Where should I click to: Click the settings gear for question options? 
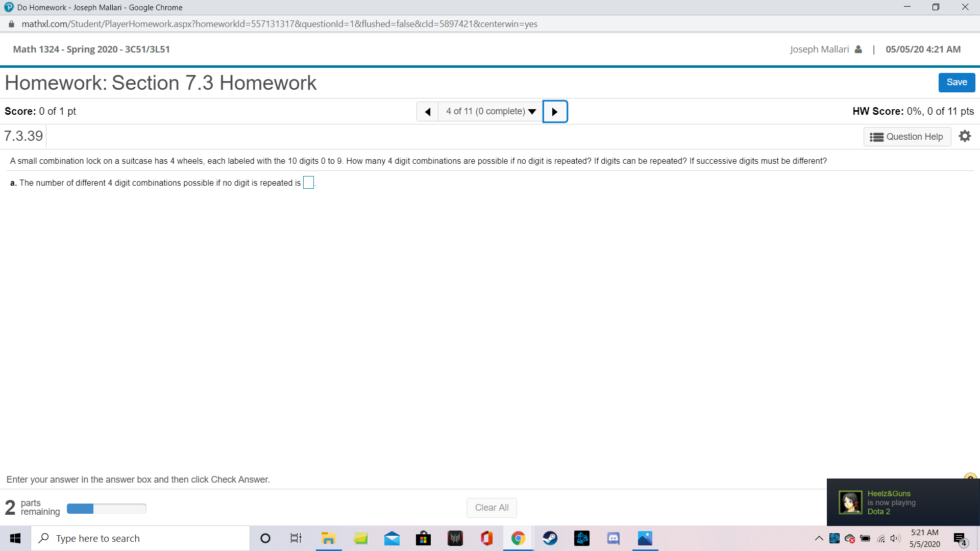965,136
